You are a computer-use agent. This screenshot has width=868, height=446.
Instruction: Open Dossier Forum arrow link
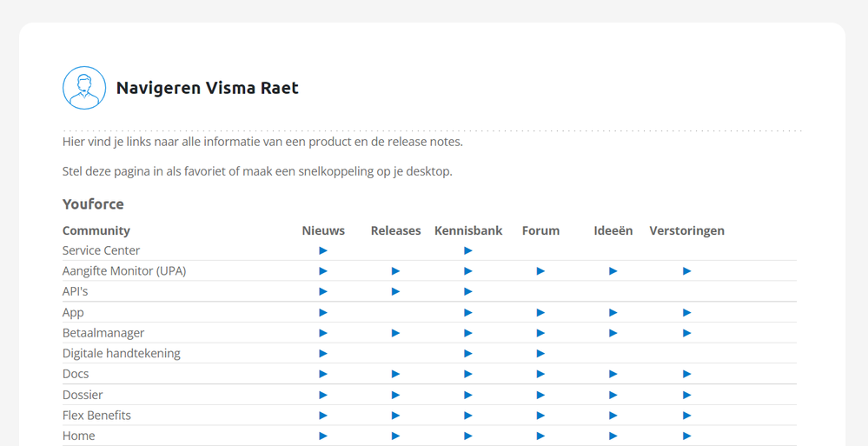coord(540,395)
